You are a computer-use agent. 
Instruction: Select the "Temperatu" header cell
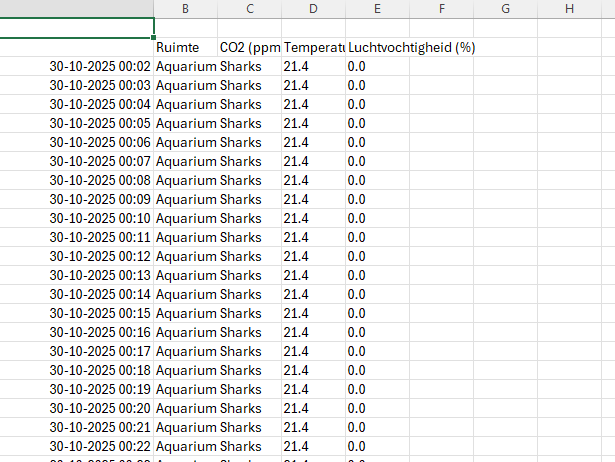pos(313,47)
